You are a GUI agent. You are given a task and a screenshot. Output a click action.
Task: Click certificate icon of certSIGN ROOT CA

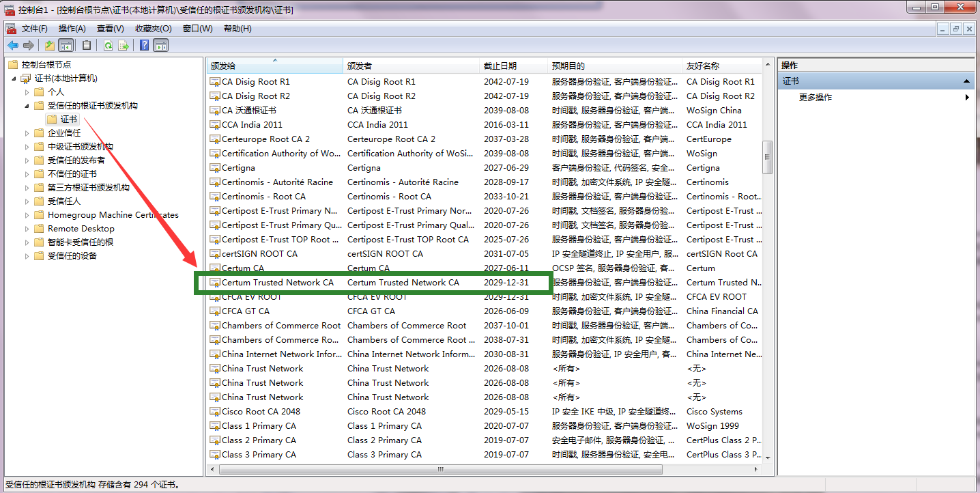click(x=215, y=254)
